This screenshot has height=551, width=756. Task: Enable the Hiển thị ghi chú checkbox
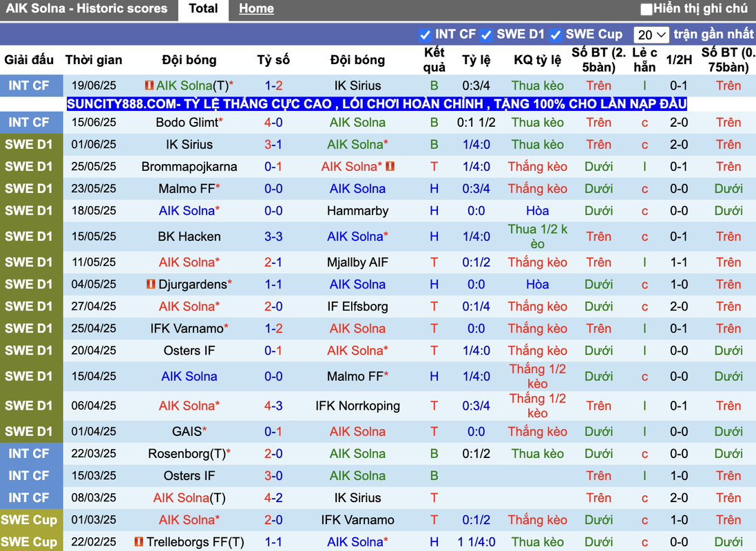pos(646,9)
